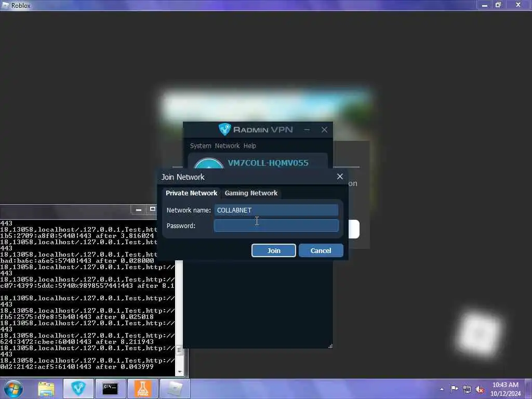Open the System menu in Radmin VPN
The height and width of the screenshot is (399, 532).
pos(201,146)
